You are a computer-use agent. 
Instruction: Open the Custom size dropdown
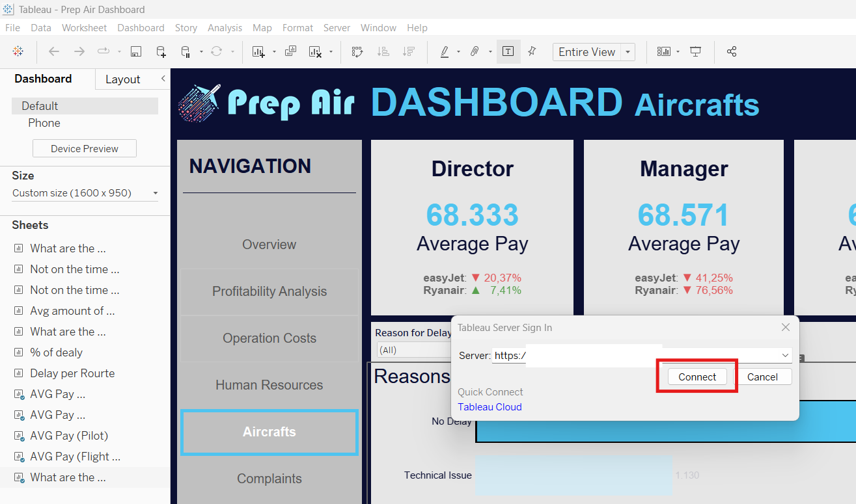tap(85, 193)
